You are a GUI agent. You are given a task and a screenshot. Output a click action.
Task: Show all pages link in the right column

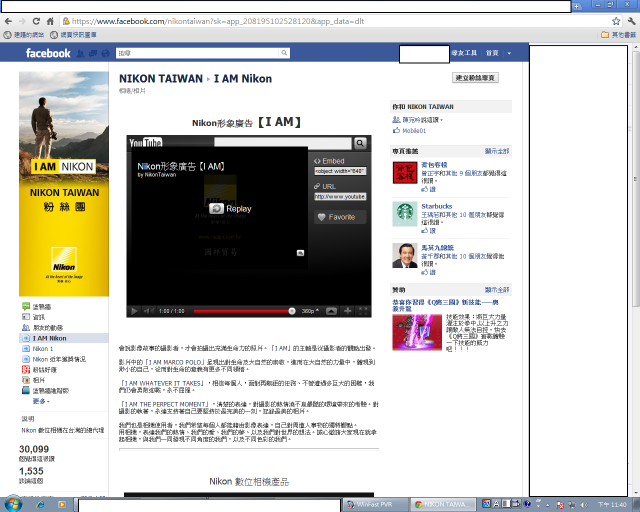click(497, 151)
